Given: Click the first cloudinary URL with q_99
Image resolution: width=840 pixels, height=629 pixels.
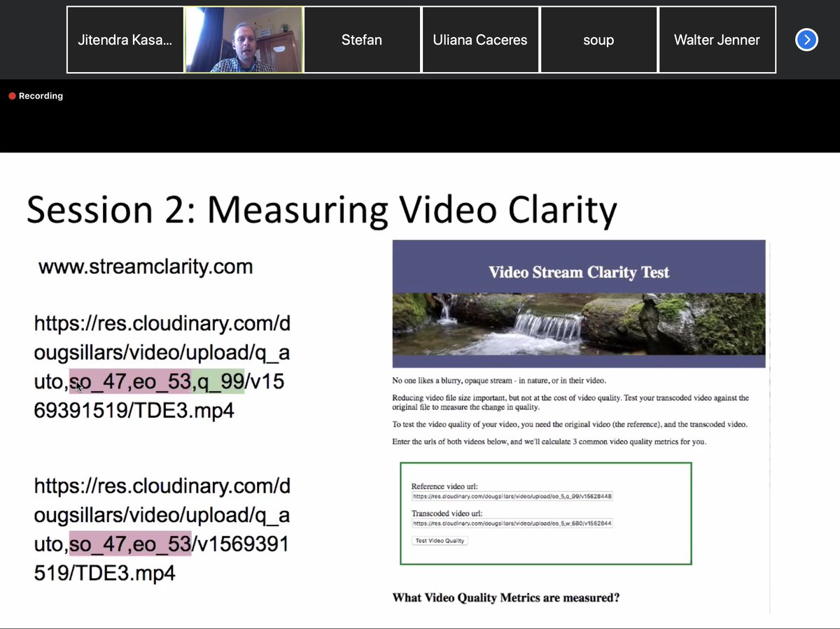Looking at the screenshot, I should [x=162, y=367].
